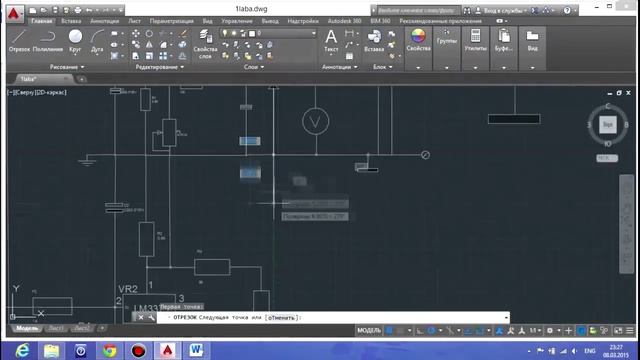
Task: Open the Управление ribbon tab
Action: (x=237, y=21)
